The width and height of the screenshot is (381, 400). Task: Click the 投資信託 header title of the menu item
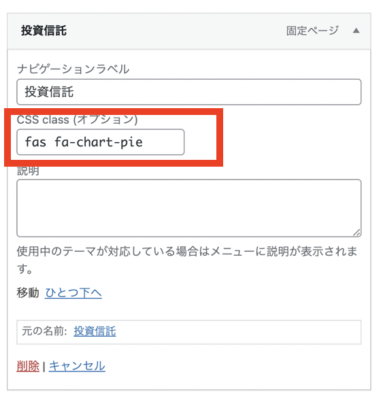point(44,31)
